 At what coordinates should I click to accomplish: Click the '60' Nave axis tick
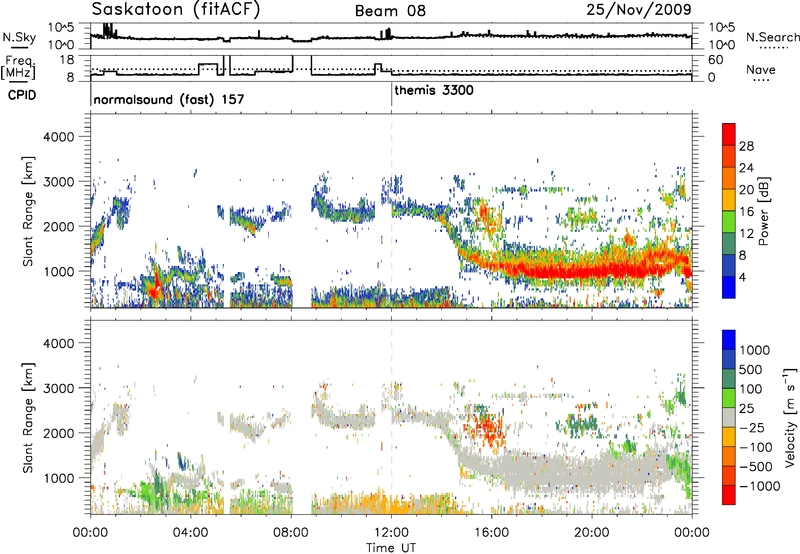715,59
